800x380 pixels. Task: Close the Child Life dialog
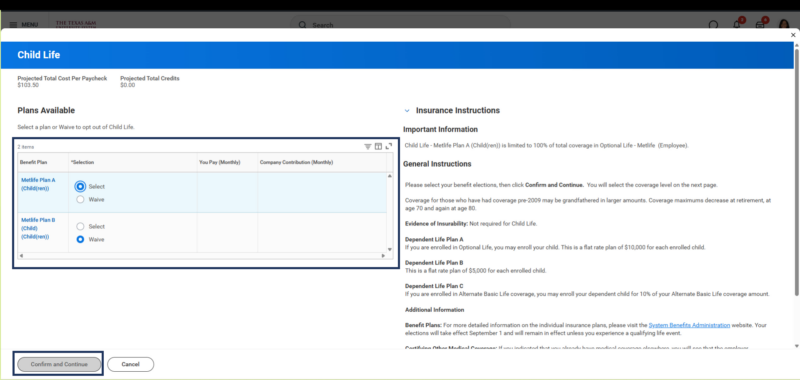tap(793, 35)
